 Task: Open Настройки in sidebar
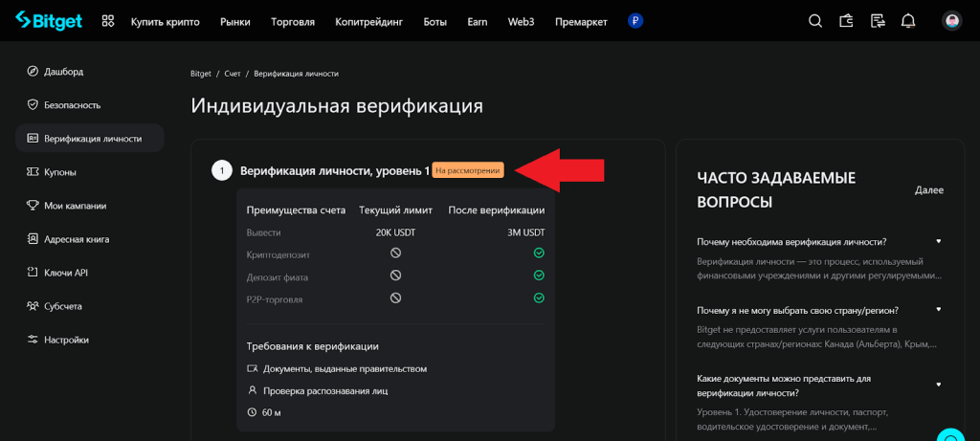66,340
